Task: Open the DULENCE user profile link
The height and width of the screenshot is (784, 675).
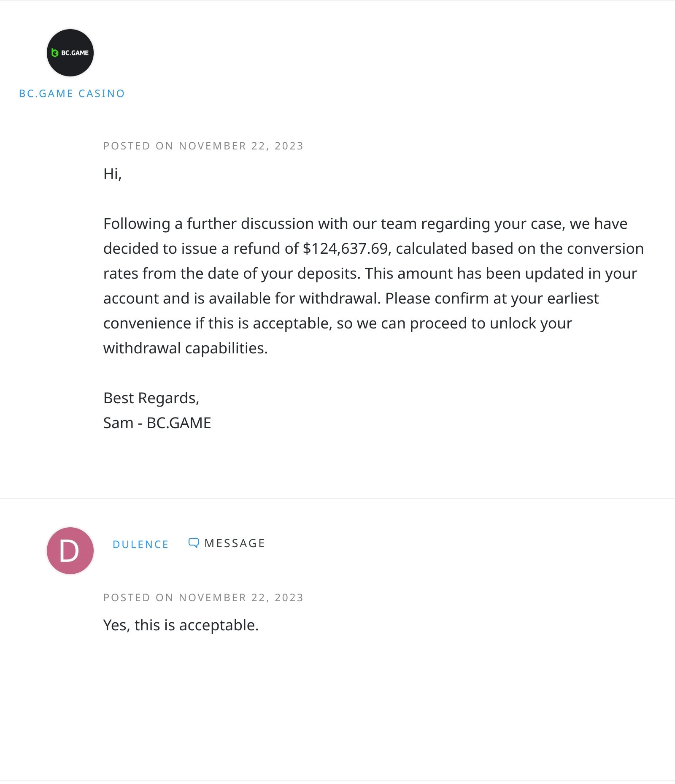Action: click(140, 544)
